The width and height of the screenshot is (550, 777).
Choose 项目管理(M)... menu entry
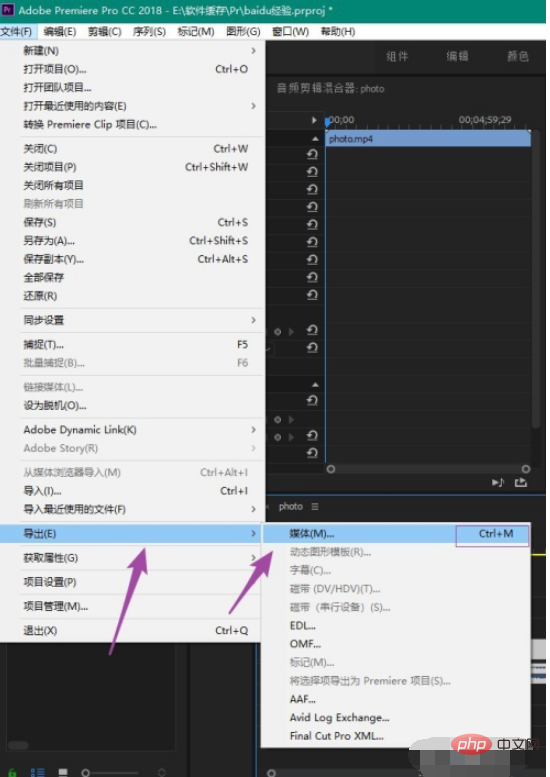coord(131,607)
